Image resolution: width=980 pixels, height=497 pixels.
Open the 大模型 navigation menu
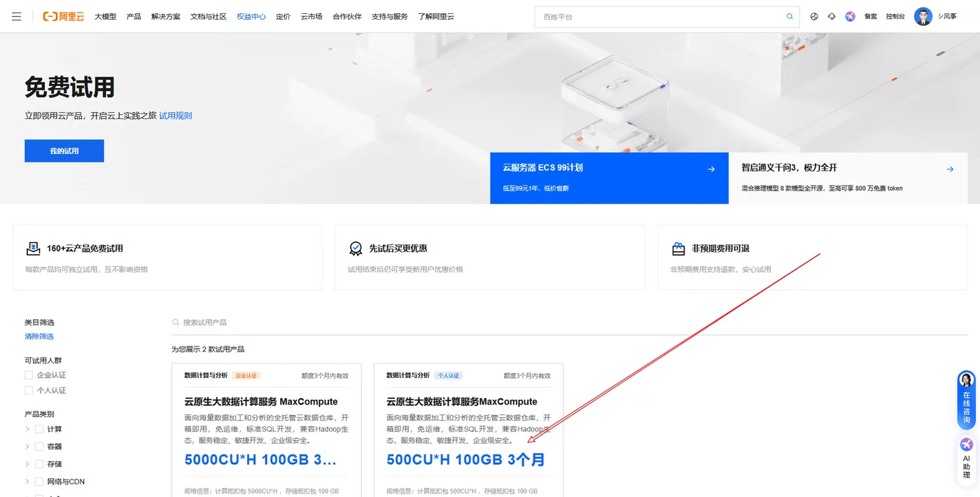pos(105,16)
